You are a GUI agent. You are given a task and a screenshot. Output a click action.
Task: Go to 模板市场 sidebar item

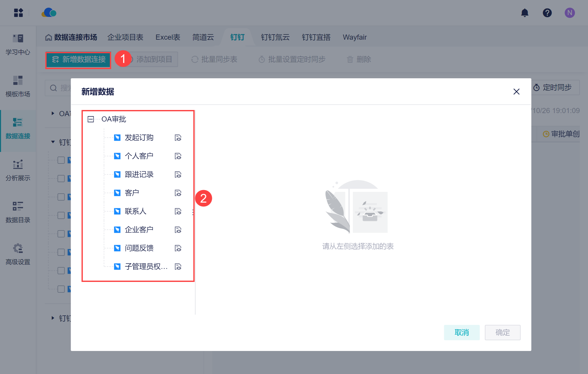(18, 87)
